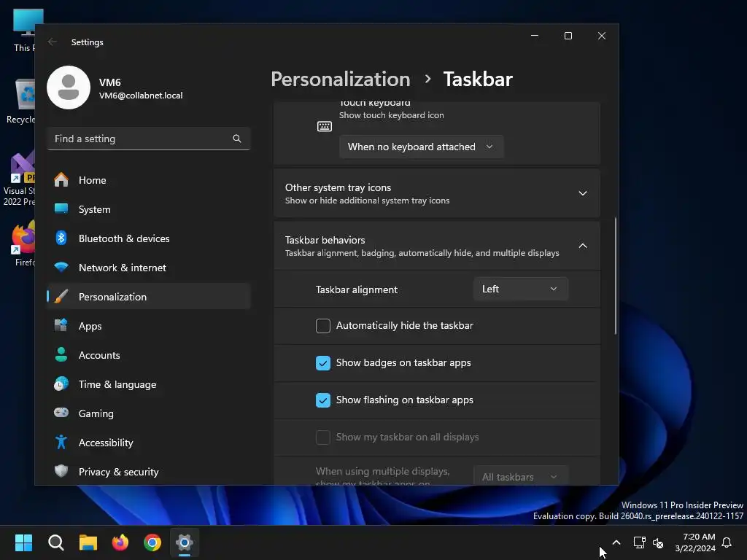Click the Settings gear on the taskbar

[185, 542]
